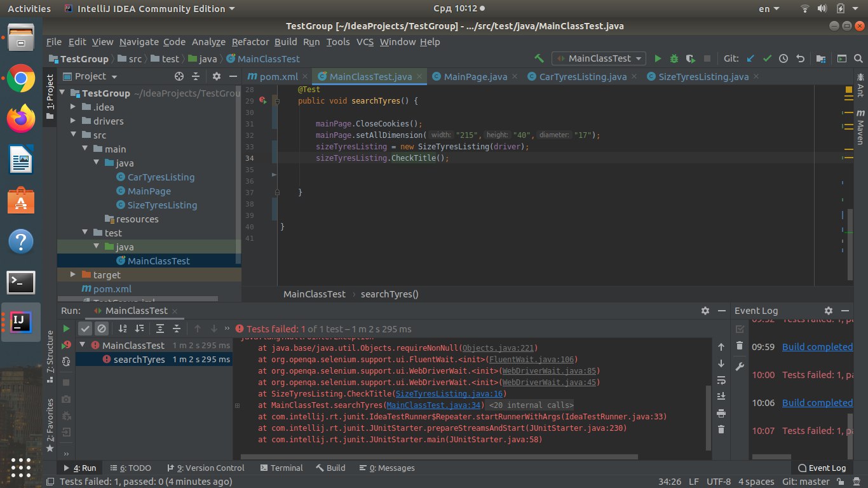Open Terminal tool window button
The height and width of the screenshot is (488, 868).
[x=280, y=468]
